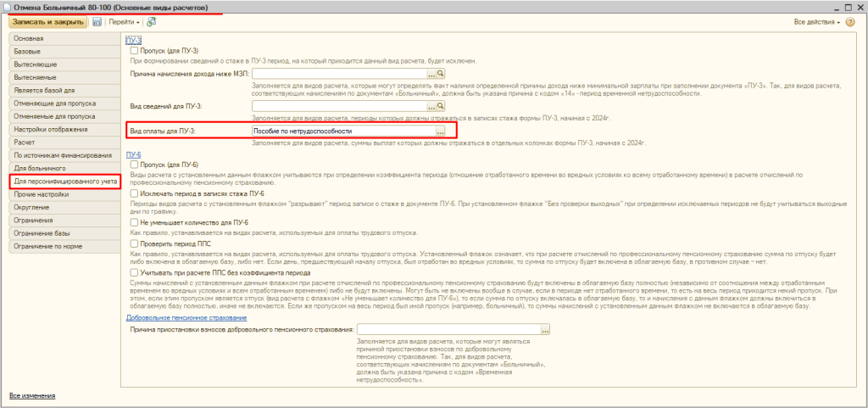Enable the Пропуск (для ПУ-3) checkbox
Image resolution: width=868 pixels, height=408 pixels.
point(134,51)
